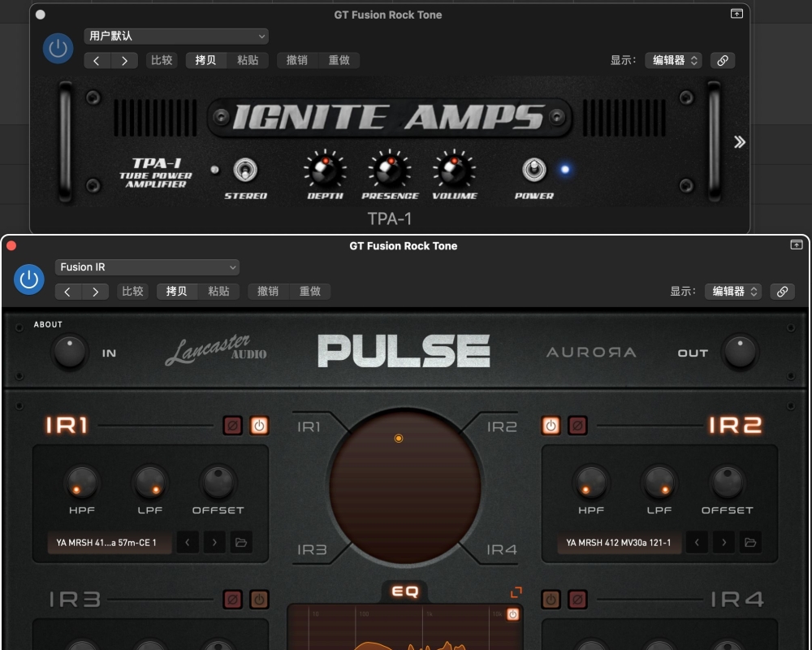Click 粘贴 in the Pulse window

point(218,291)
